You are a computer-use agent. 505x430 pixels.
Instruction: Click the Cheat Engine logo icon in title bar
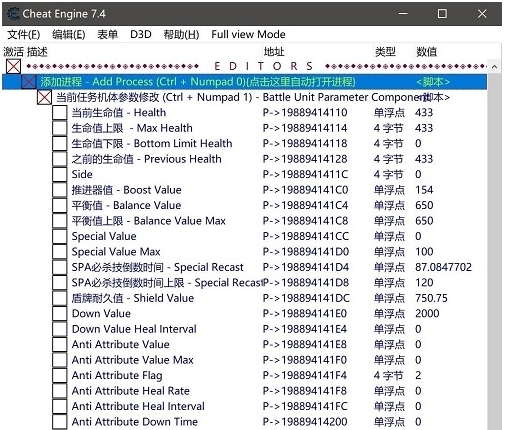click(x=13, y=14)
